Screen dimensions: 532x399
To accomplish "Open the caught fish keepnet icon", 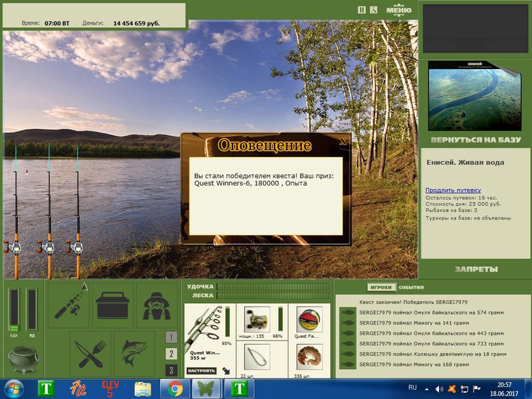I will tap(134, 354).
